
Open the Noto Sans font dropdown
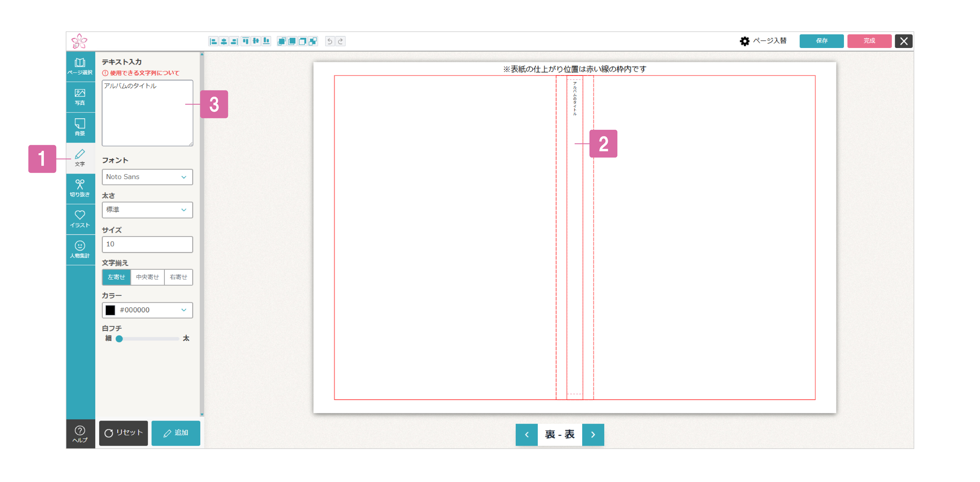(147, 177)
